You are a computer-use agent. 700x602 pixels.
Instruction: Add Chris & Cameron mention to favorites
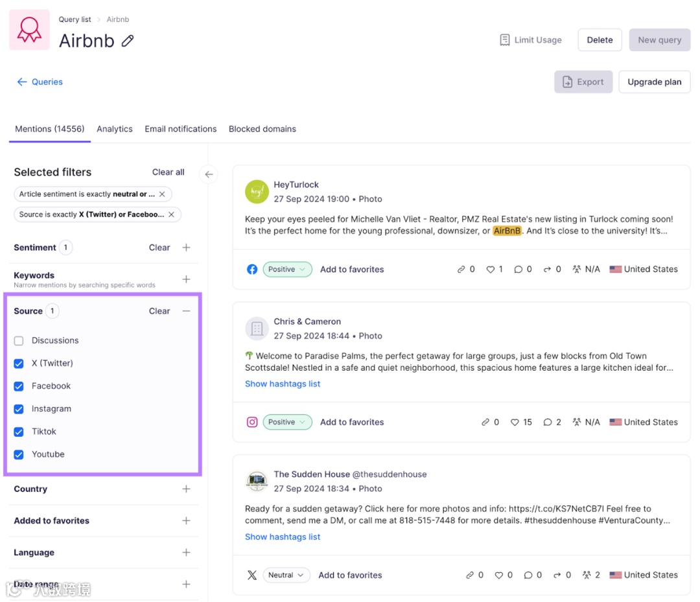tap(352, 422)
